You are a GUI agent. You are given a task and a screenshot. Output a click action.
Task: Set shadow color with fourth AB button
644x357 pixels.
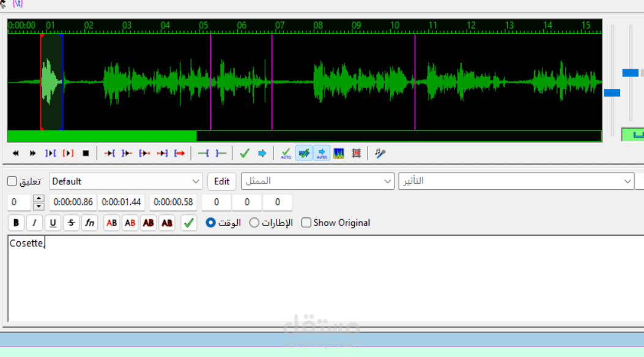pyautogui.click(x=167, y=223)
